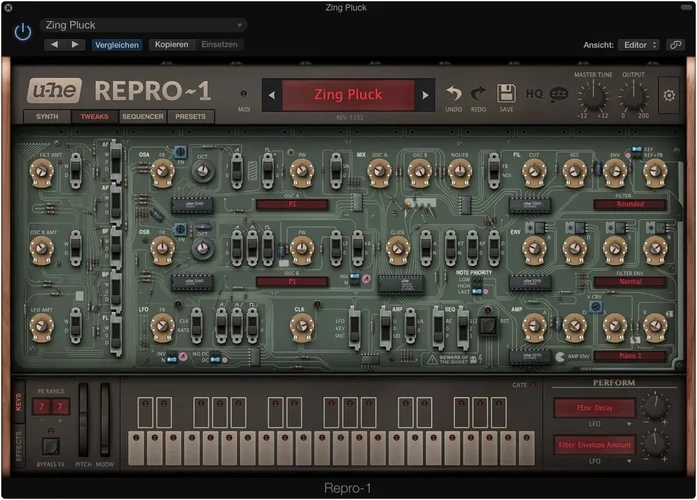Enable Vergleichen compare mode
The height and width of the screenshot is (500, 697).
point(118,45)
